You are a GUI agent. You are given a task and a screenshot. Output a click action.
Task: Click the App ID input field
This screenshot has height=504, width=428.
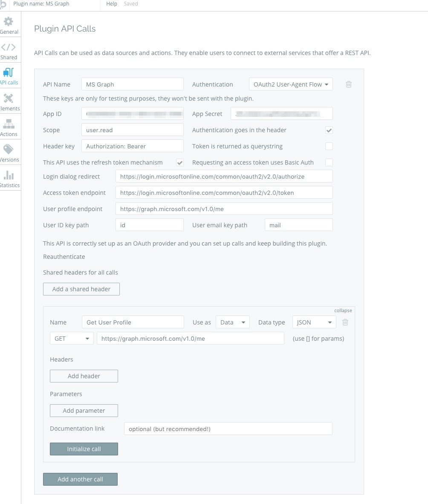point(133,114)
